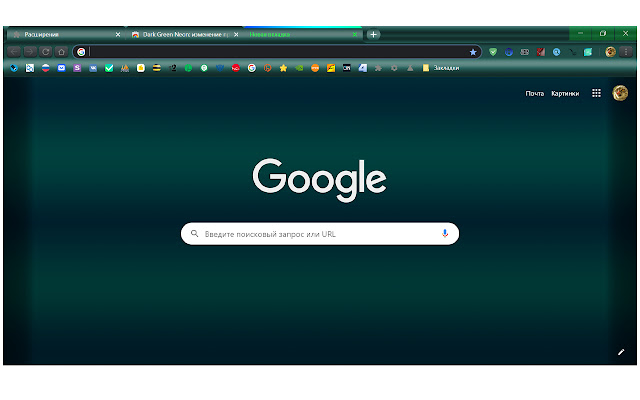Open the striped Beeline bookmark
Image resolution: width=640 pixels, height=400 pixels.
[x=157, y=68]
